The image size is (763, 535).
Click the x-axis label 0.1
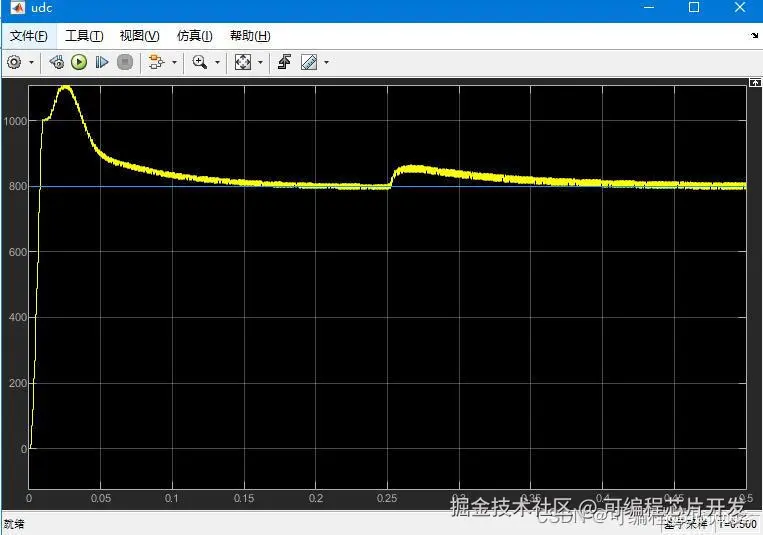(172, 498)
